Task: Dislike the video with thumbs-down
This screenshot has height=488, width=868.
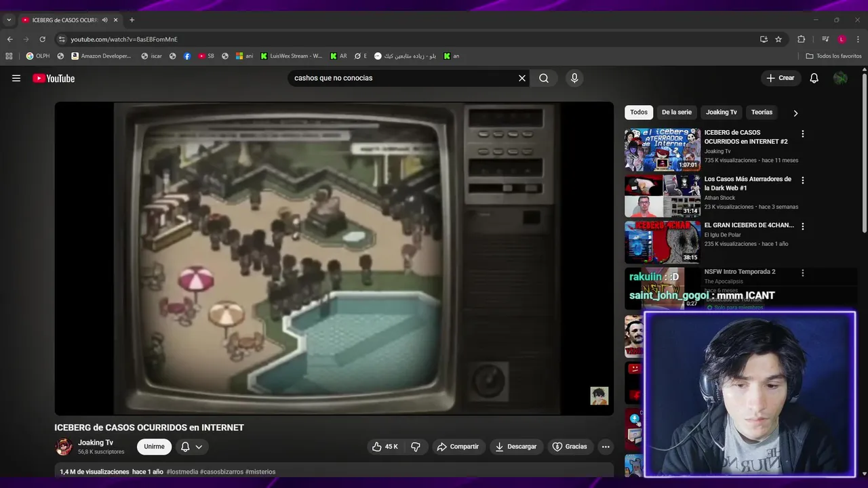Action: (x=416, y=447)
